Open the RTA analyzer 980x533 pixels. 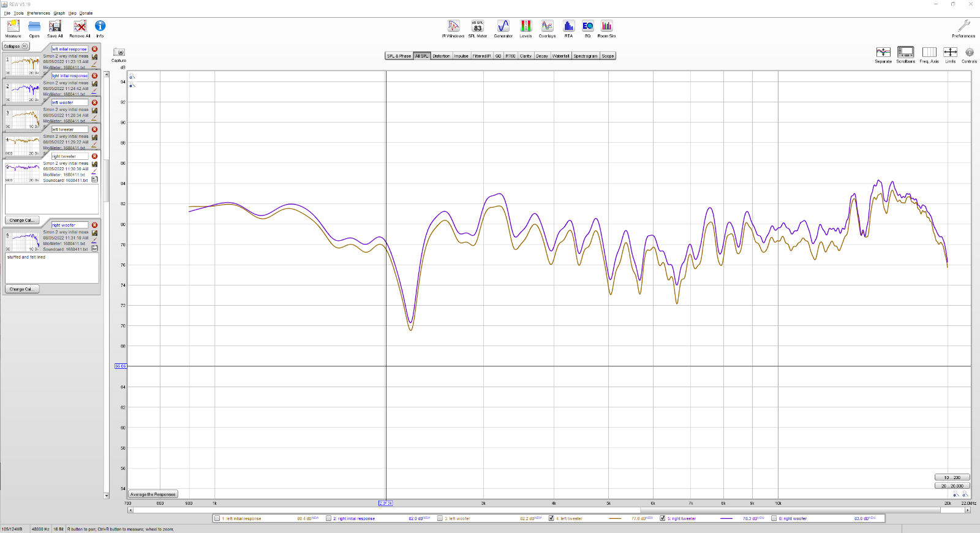tap(568, 28)
